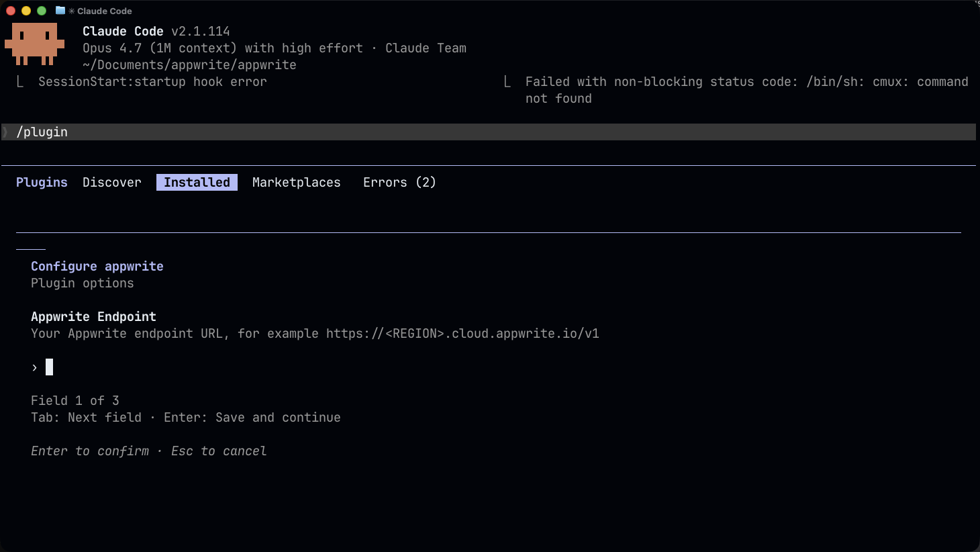Click the chevron beside the /plugin command

click(x=5, y=132)
